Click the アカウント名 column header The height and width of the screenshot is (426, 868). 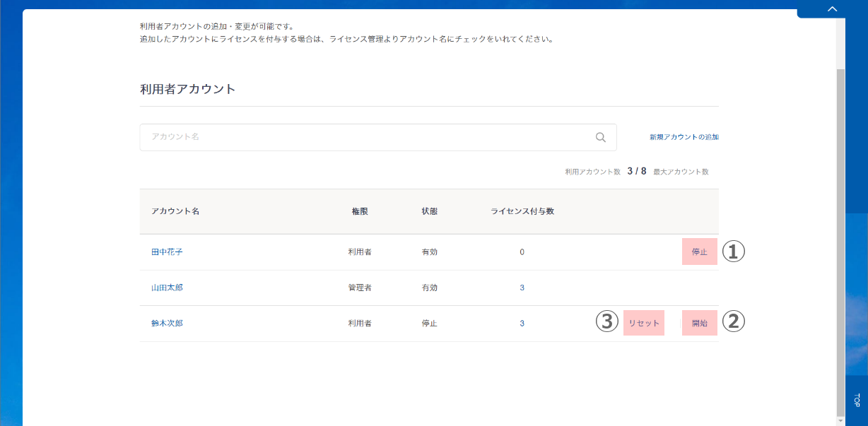coord(175,212)
